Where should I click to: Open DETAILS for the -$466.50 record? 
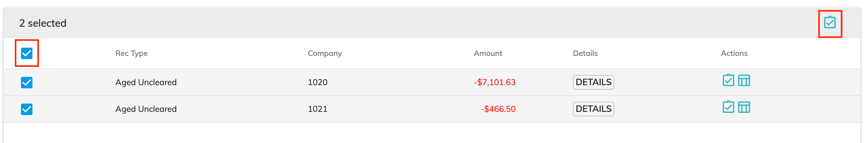click(593, 109)
